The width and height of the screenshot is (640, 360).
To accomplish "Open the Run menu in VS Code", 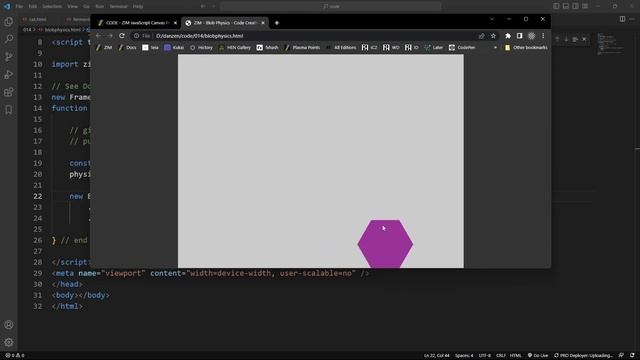I will coord(99,7).
